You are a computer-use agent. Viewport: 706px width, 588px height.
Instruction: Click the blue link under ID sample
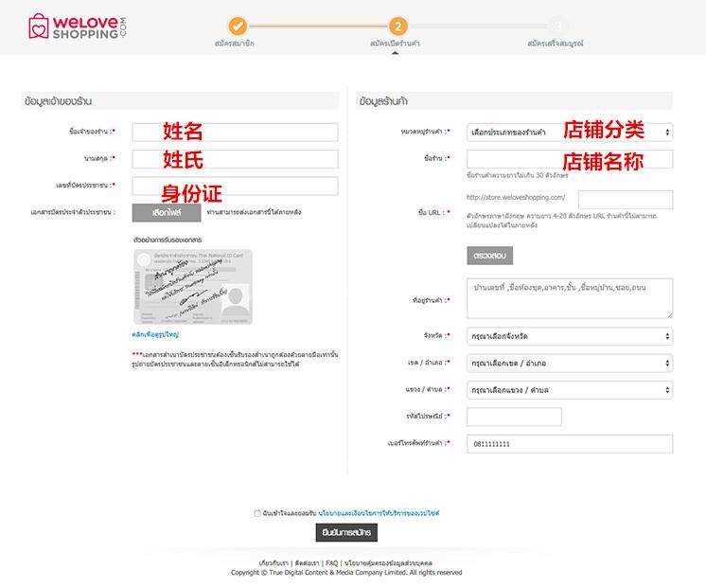[155, 334]
